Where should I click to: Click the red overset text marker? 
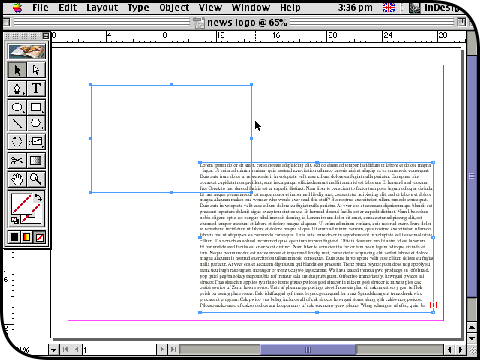[x=433, y=305]
